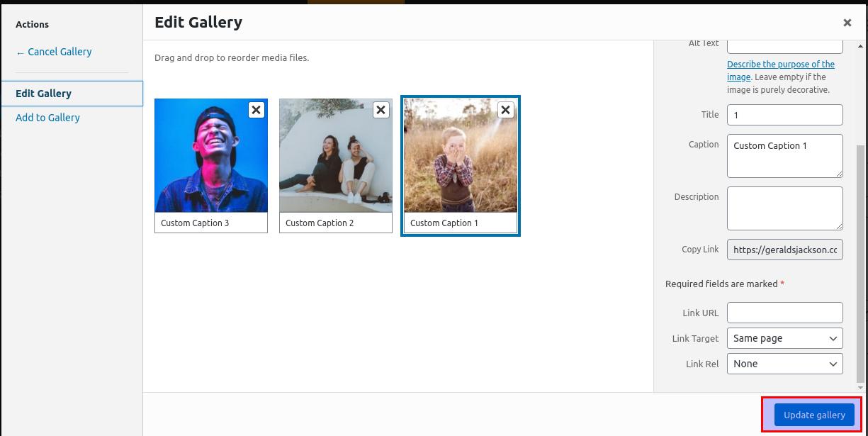868x436 pixels.
Task: Click 'Drag and drop to reorder media files.' text
Action: point(232,57)
